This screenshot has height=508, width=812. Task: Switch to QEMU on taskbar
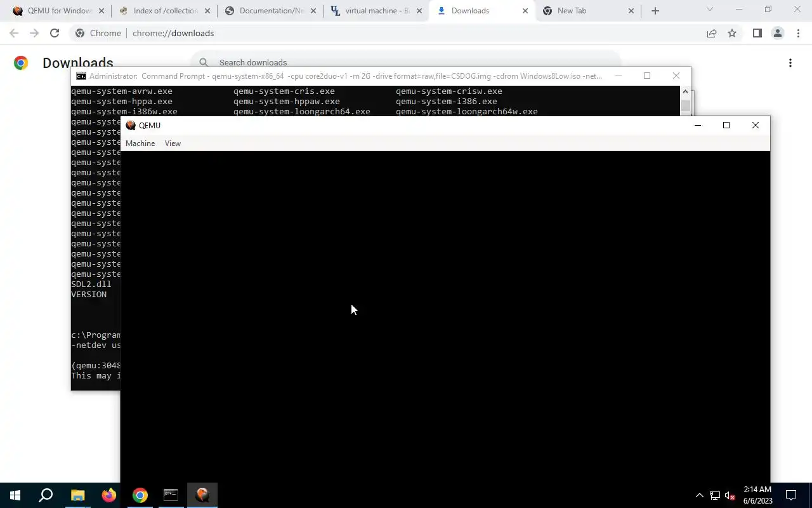202,495
